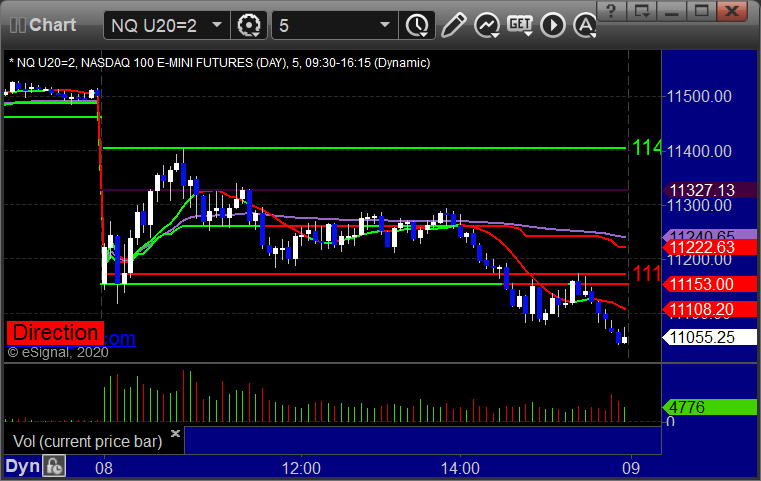This screenshot has width=761, height=481.
Task: Click the bar replay play icon
Action: (553, 25)
